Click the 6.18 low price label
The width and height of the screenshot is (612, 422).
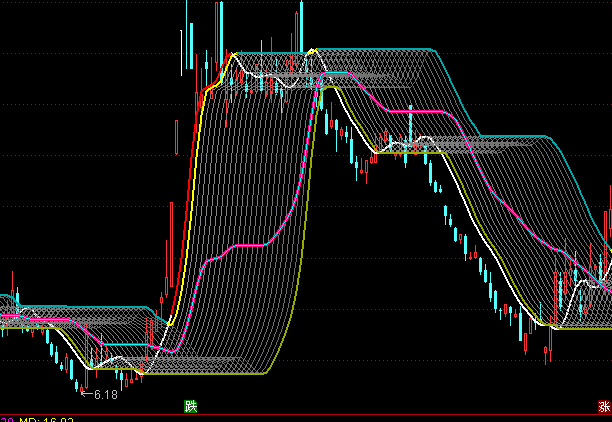(105, 395)
